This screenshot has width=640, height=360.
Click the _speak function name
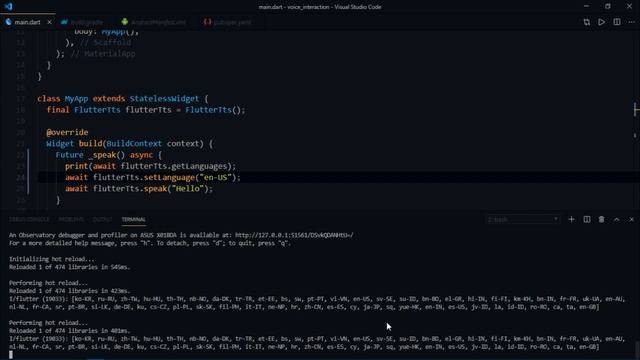coord(102,155)
